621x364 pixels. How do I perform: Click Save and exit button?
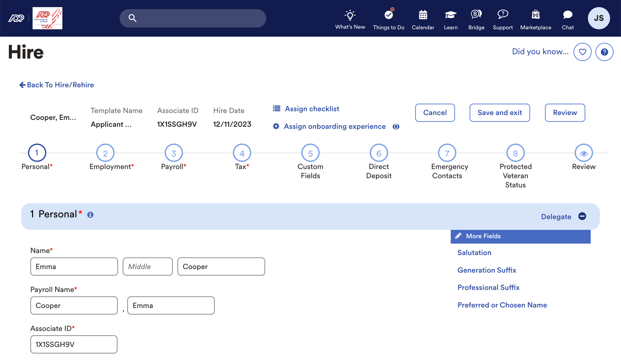coord(500,113)
